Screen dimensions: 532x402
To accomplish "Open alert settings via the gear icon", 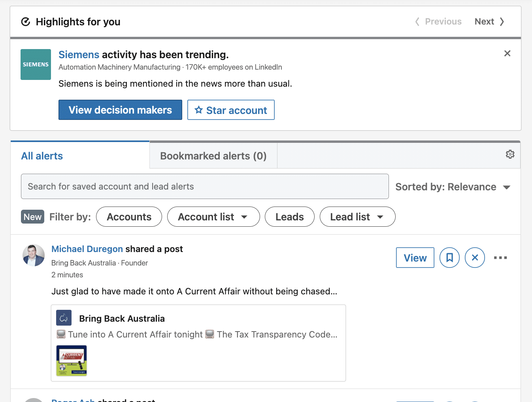I will 510,154.
